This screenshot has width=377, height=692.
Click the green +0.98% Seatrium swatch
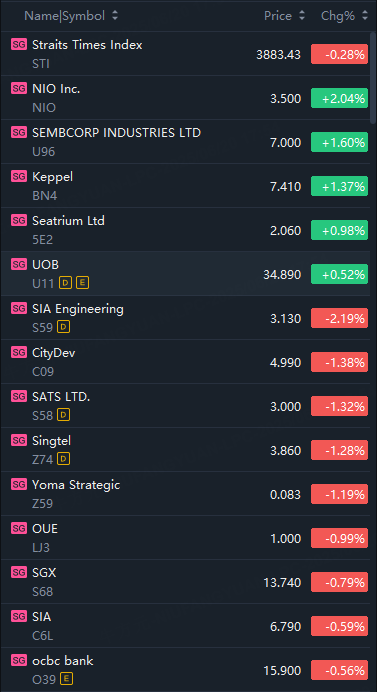(339, 230)
